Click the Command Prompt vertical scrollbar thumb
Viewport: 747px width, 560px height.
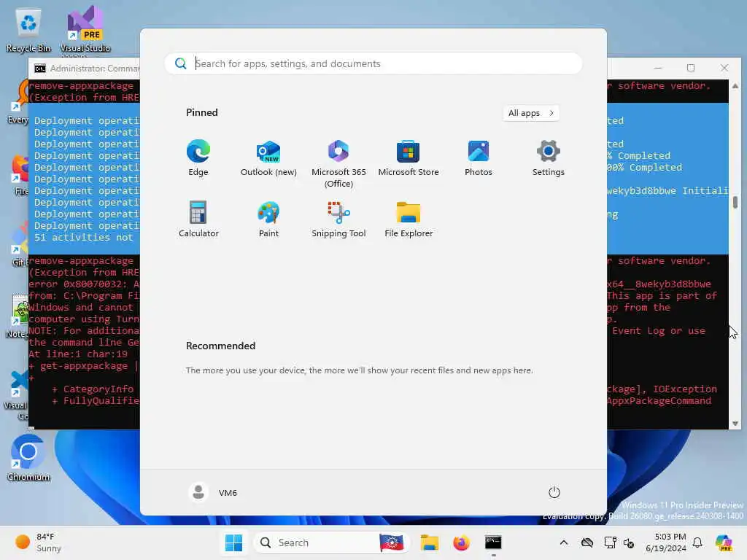[x=735, y=203]
